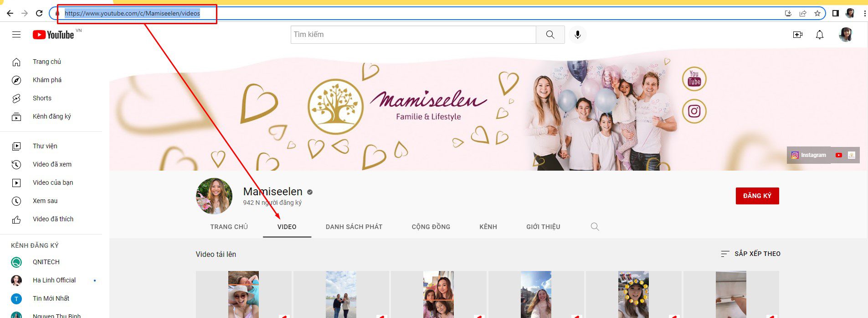This screenshot has width=868, height=318.
Task: Click the share page icon in address bar
Action: pos(803,13)
